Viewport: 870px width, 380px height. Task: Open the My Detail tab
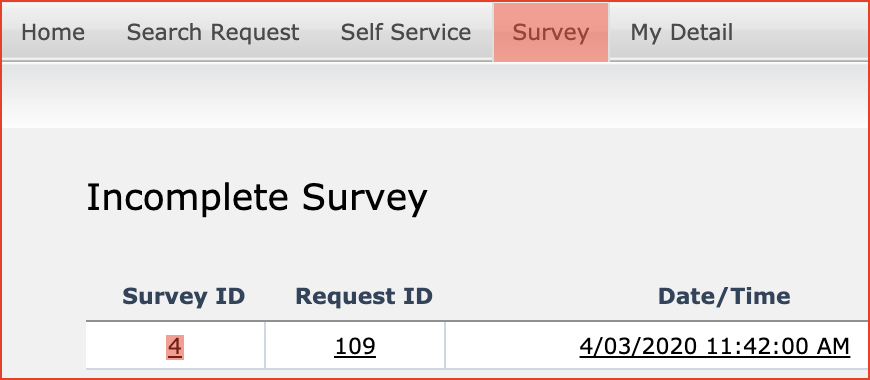[681, 32]
